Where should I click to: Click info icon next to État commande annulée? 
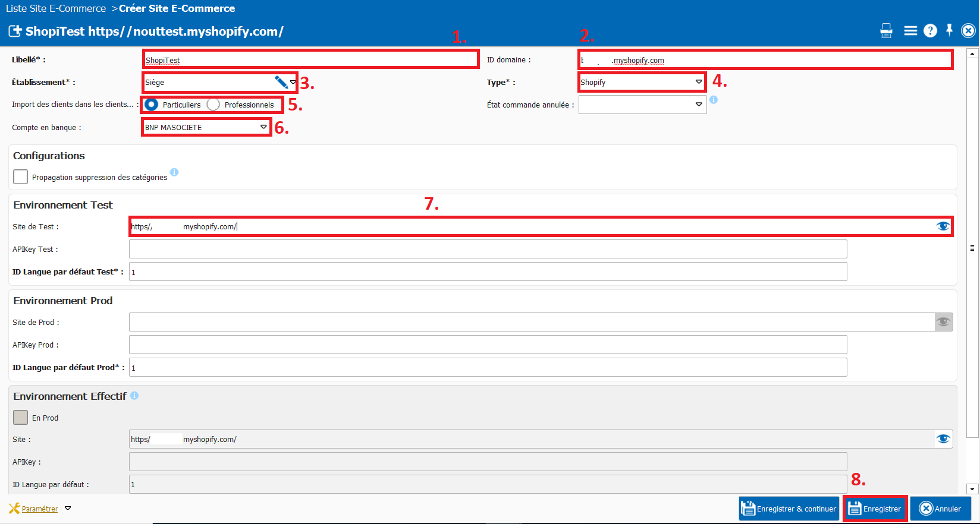click(x=714, y=100)
